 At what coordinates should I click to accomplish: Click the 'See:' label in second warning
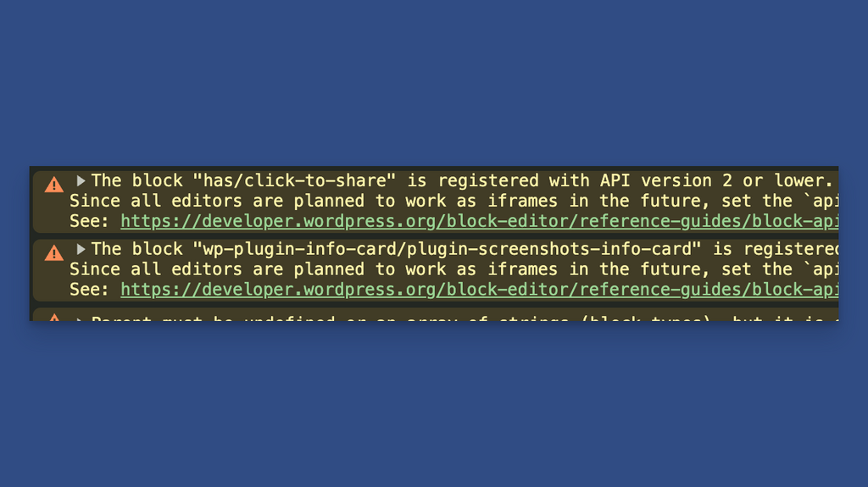click(90, 290)
